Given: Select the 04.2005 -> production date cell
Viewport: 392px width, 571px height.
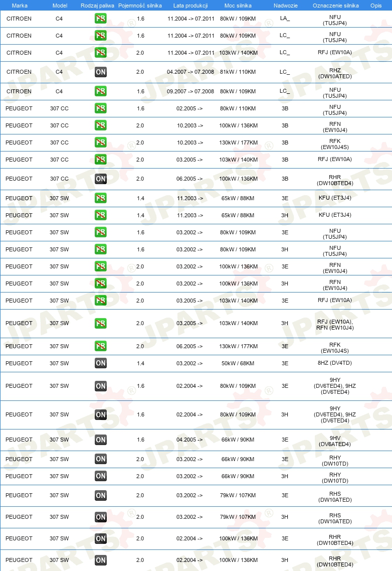Looking at the screenshot, I should (x=189, y=440).
